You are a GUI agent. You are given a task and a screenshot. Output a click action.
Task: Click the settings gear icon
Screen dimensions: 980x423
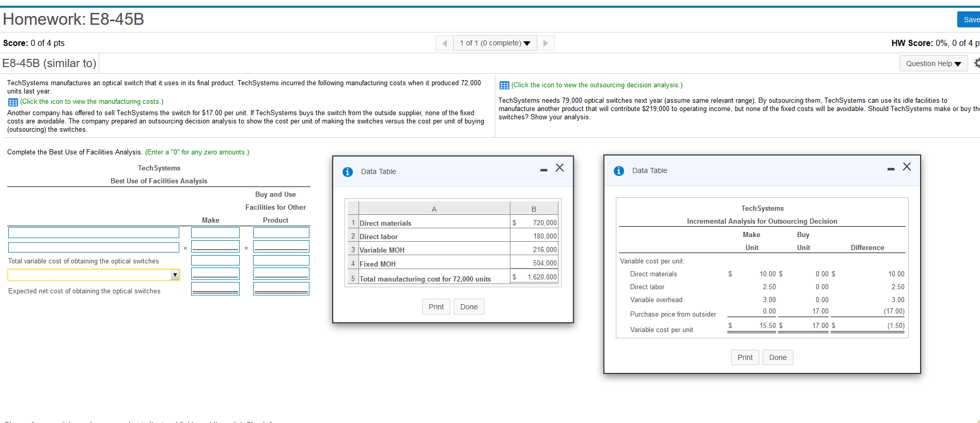coord(976,63)
